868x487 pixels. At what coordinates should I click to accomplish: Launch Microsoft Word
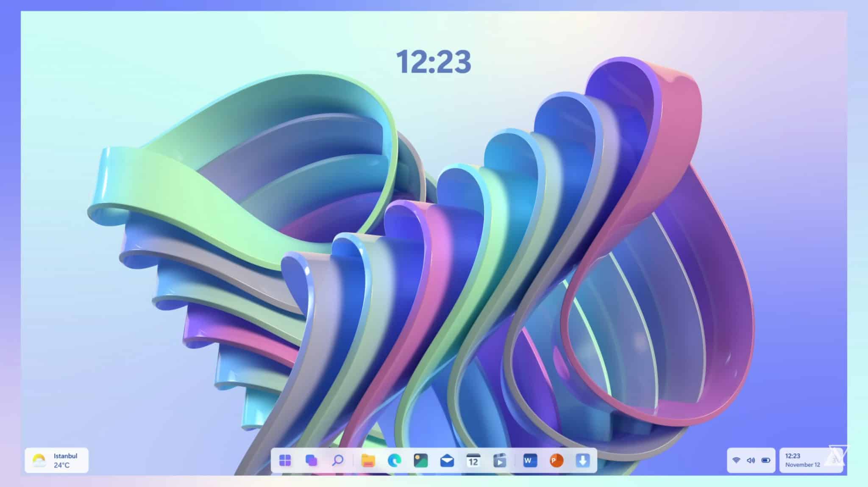tap(530, 461)
